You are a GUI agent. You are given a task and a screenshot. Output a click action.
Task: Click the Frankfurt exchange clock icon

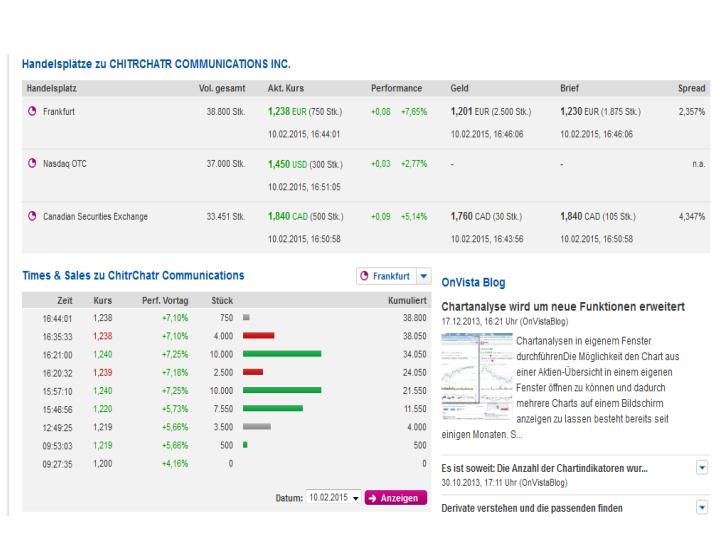pos(32,112)
